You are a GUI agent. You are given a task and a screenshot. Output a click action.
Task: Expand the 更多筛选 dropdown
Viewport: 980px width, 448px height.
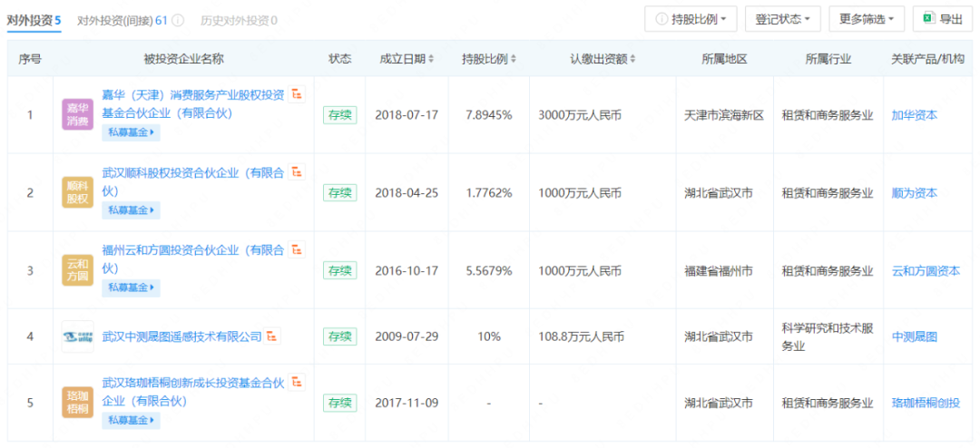coord(867,19)
